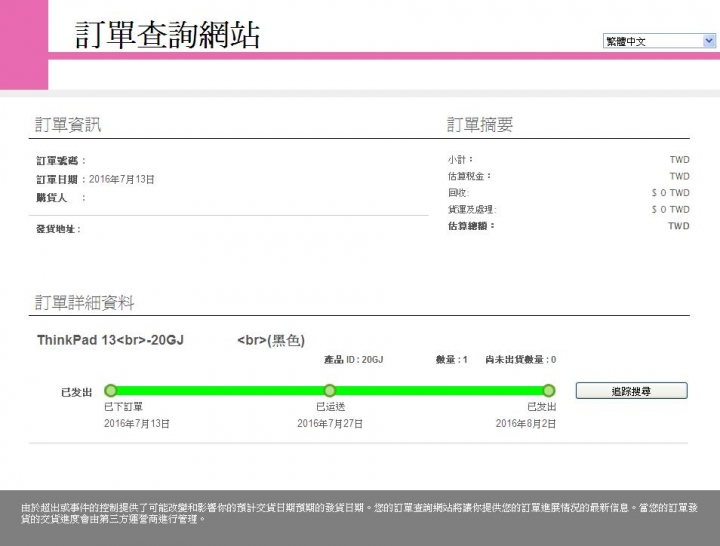The image size is (720, 546).
Task: Click the 2016年8月2日 dispatched date
Action: [526, 423]
